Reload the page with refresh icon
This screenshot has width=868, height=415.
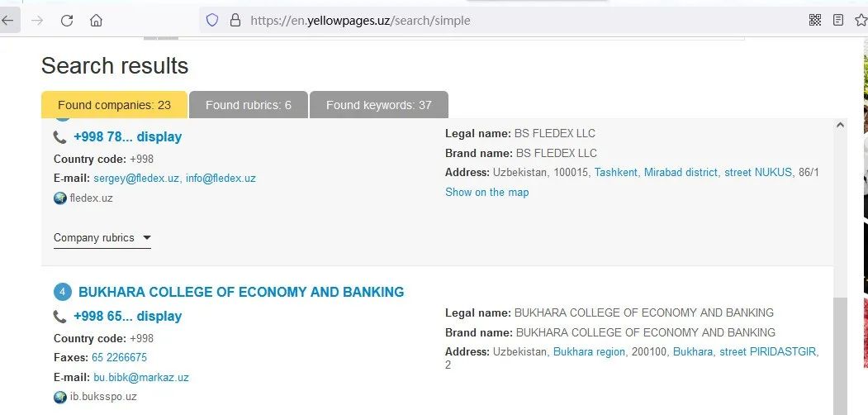(67, 21)
